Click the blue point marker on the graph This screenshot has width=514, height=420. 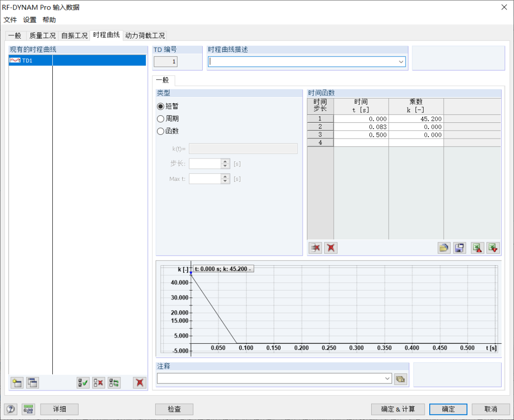point(191,273)
